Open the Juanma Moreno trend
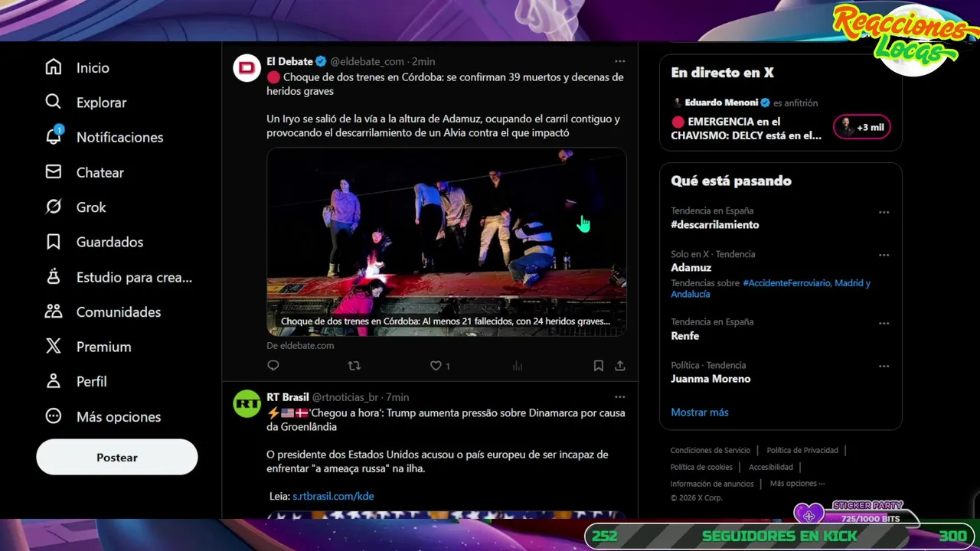 tap(710, 378)
